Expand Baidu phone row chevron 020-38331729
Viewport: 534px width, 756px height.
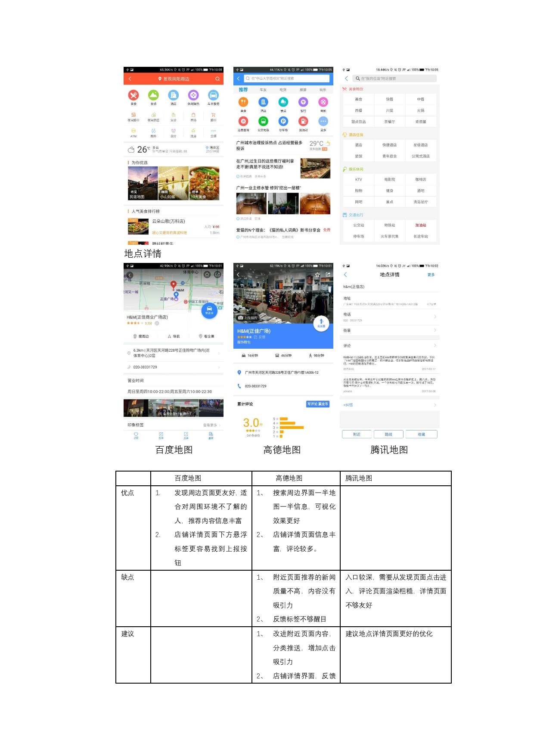point(219,367)
